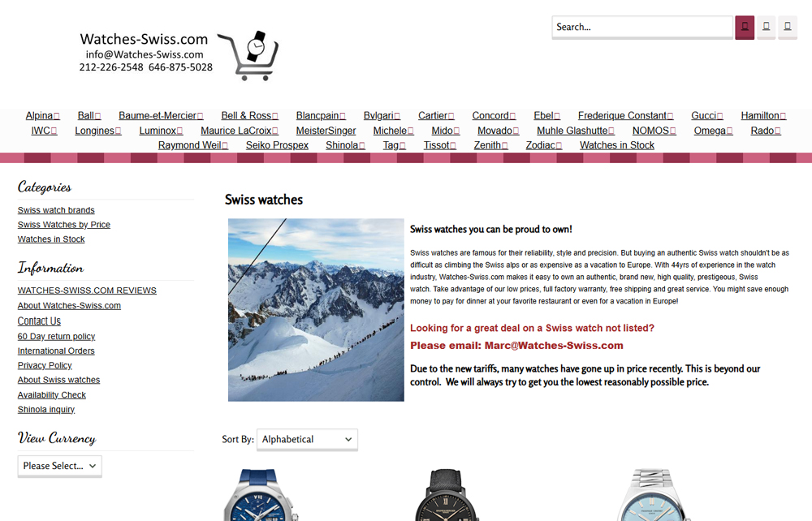812x521 pixels.
Task: Open the 60 Day return policy link
Action: (57, 336)
